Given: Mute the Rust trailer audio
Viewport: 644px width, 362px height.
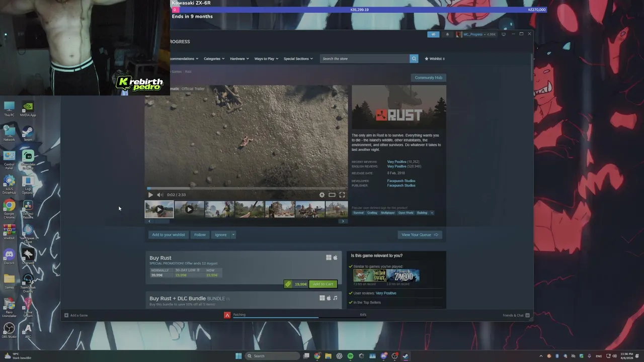Looking at the screenshot, I should 160,195.
